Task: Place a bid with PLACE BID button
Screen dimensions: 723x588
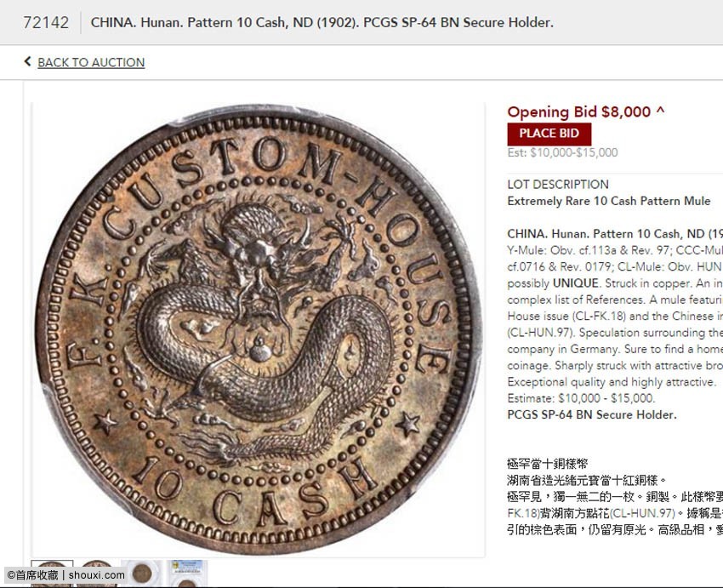Action: tap(549, 134)
